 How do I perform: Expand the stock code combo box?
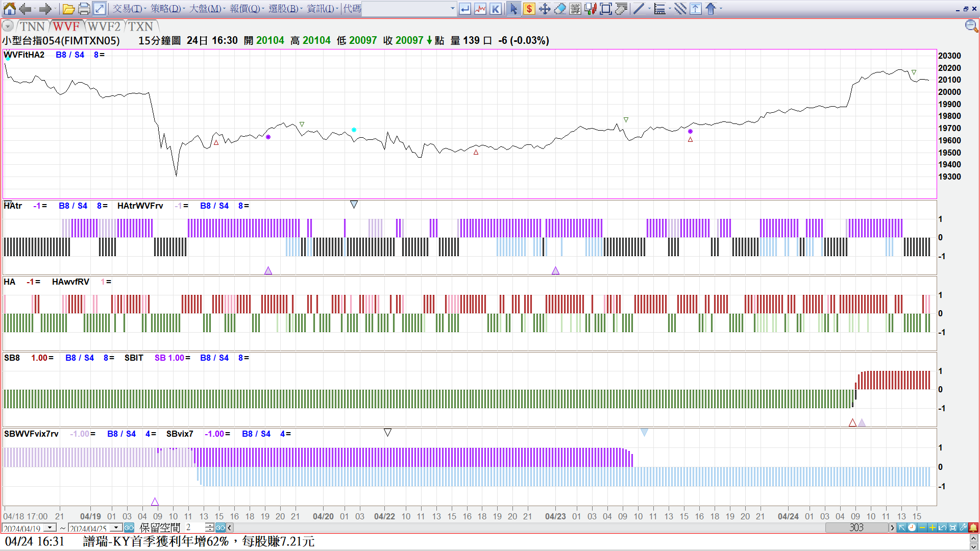click(x=452, y=9)
